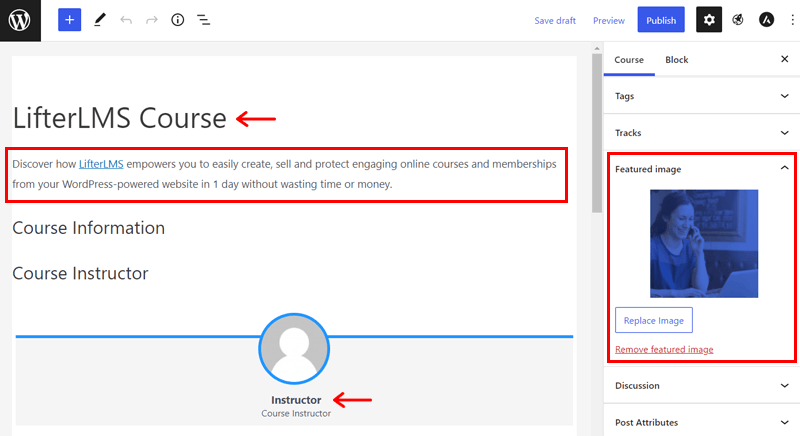Click the Astra theme settings icon
The height and width of the screenshot is (436, 800).
click(766, 20)
